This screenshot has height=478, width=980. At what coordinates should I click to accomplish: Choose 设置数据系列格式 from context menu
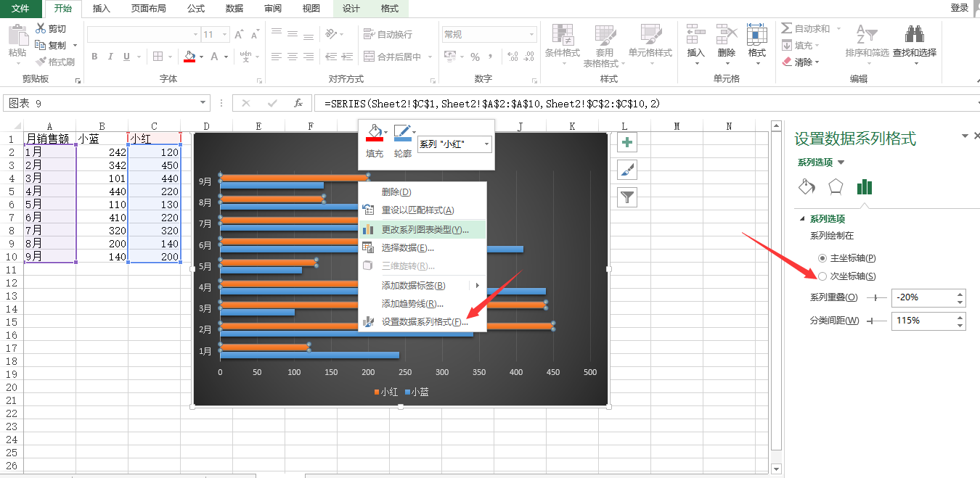(x=422, y=322)
